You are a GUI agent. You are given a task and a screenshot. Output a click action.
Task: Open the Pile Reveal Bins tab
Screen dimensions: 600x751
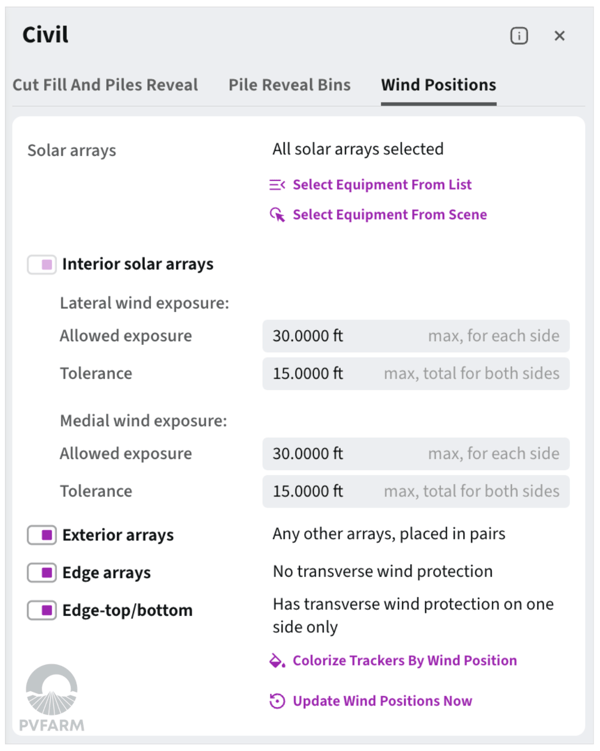click(x=289, y=85)
